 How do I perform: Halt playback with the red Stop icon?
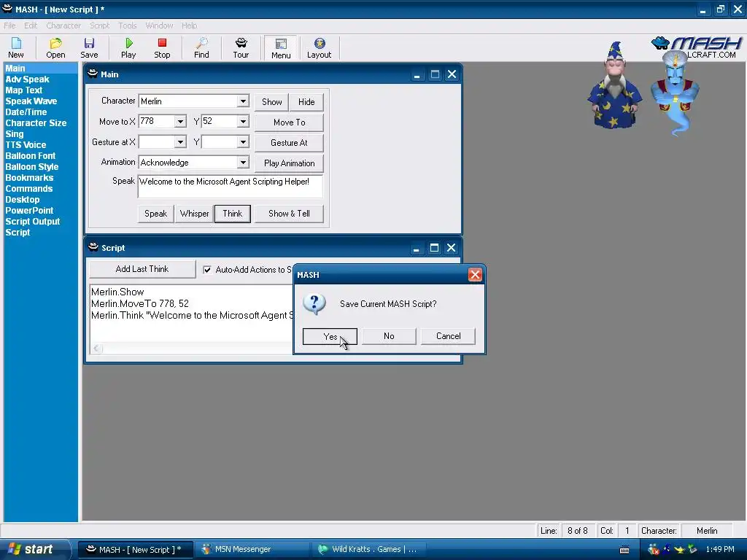click(x=162, y=48)
